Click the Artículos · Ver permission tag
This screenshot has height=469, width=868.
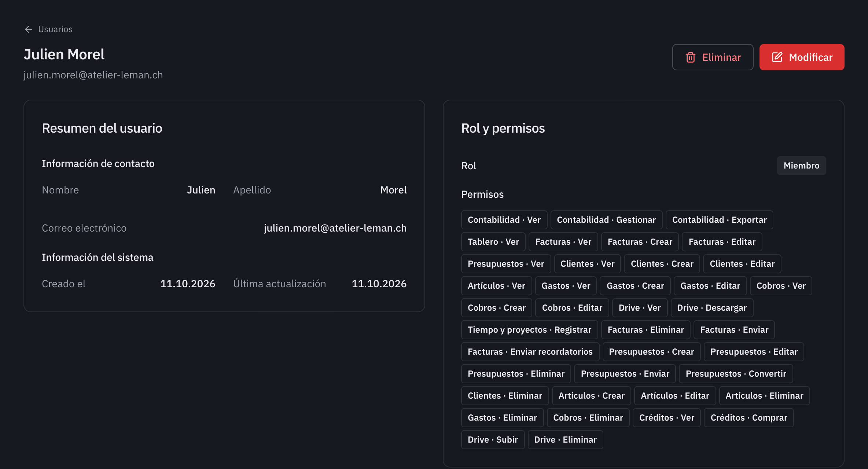496,286
